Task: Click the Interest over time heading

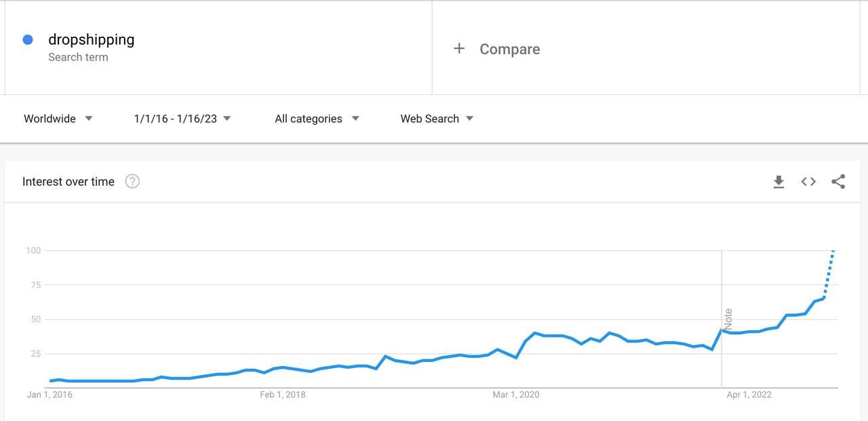Action: [68, 182]
